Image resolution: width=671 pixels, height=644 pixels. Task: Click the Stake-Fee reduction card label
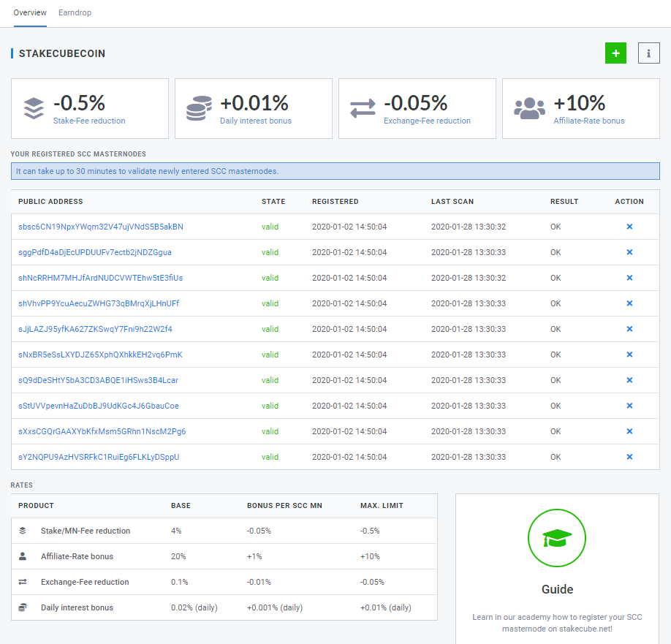click(89, 121)
